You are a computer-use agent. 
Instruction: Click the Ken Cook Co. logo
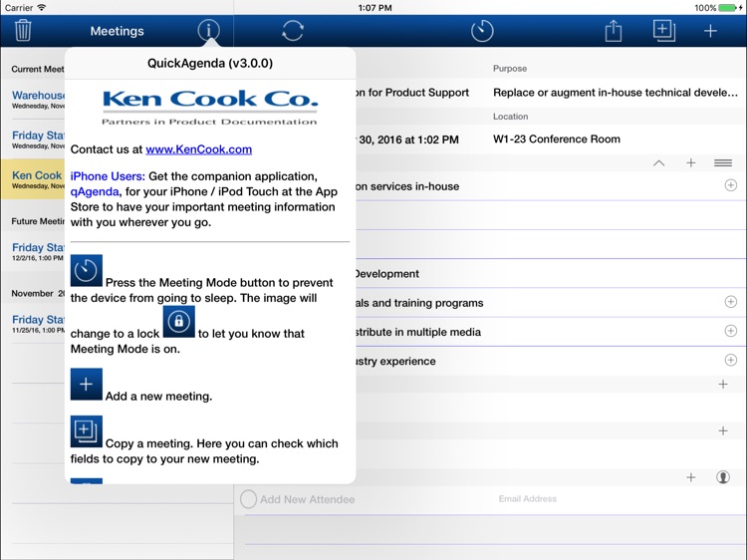(210, 108)
